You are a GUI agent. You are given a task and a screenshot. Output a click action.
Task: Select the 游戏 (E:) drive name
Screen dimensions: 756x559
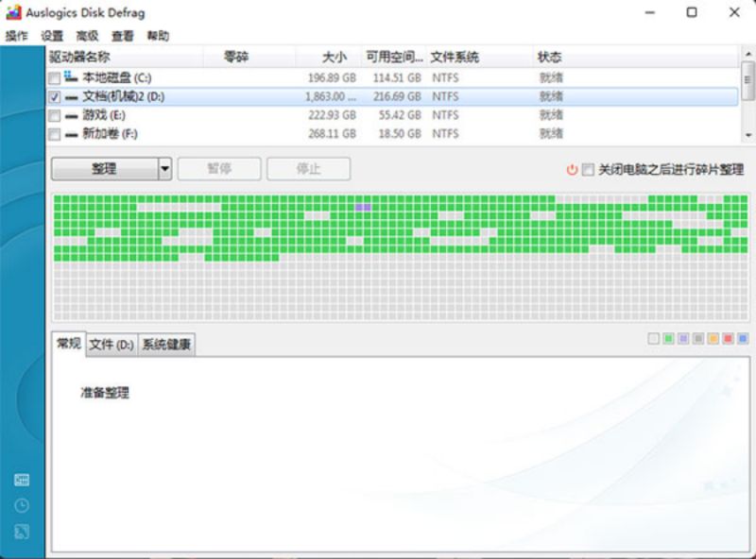104,115
